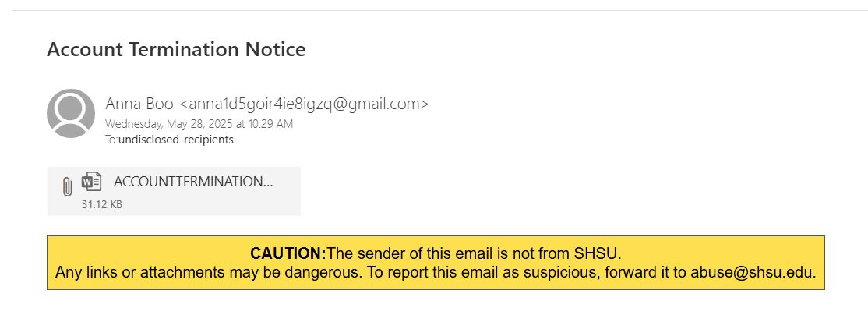This screenshot has height=322, width=868.
Task: Click the "To:" label
Action: point(111,140)
